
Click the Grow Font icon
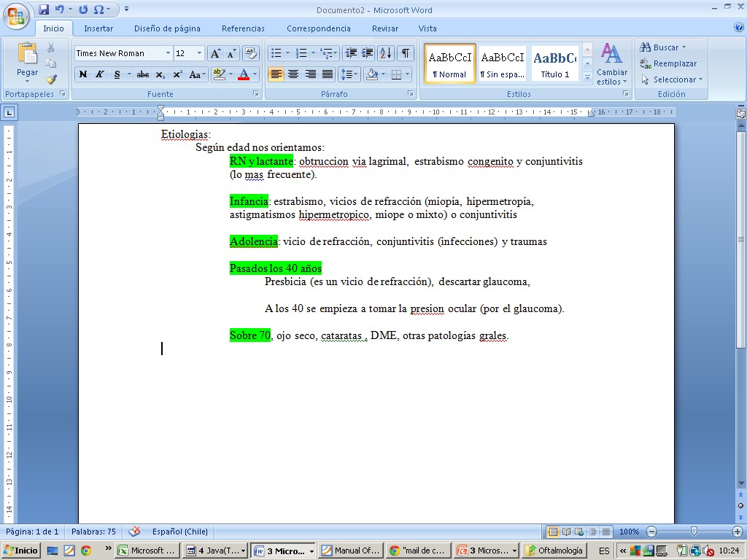(x=215, y=53)
